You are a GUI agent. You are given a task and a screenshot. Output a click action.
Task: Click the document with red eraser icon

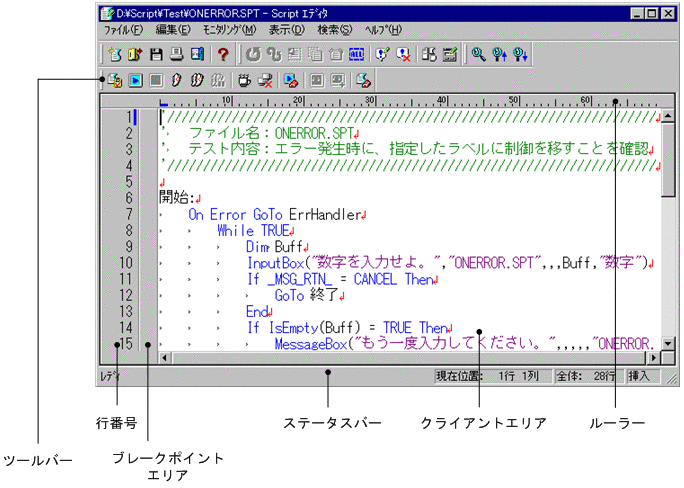(x=363, y=80)
